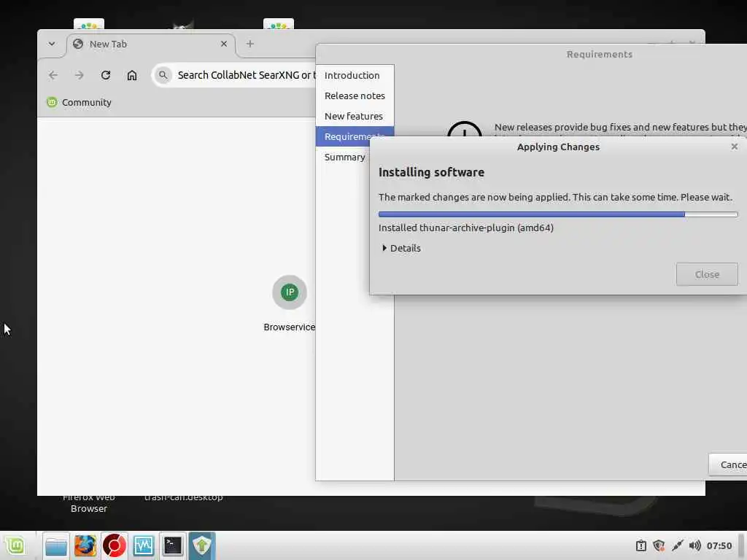The width and height of the screenshot is (747, 560).
Task: Open the Community bookmark
Action: click(x=79, y=102)
